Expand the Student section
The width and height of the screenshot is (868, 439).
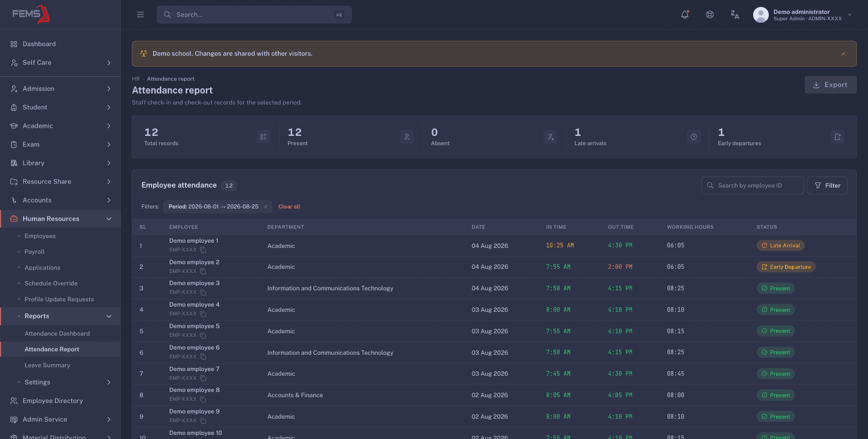tap(60, 107)
